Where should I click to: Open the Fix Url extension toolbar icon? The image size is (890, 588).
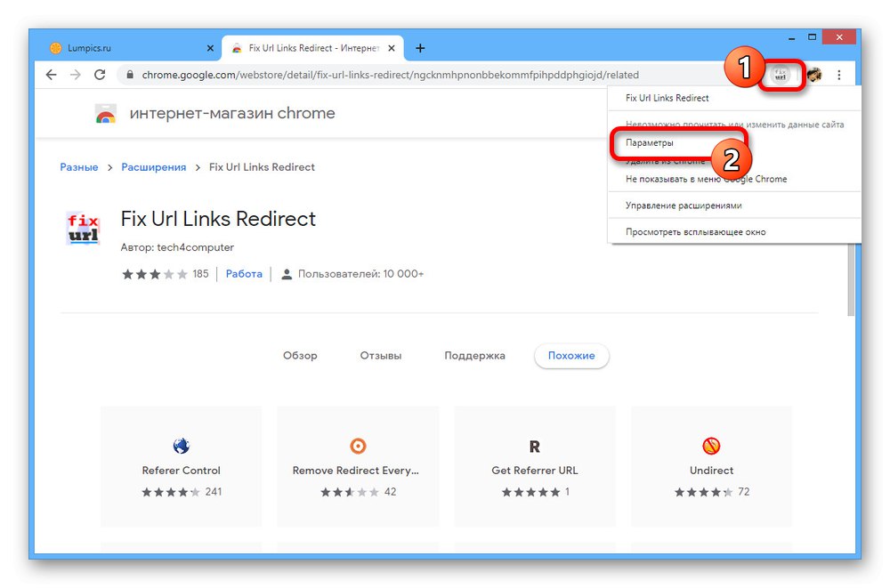click(x=781, y=75)
